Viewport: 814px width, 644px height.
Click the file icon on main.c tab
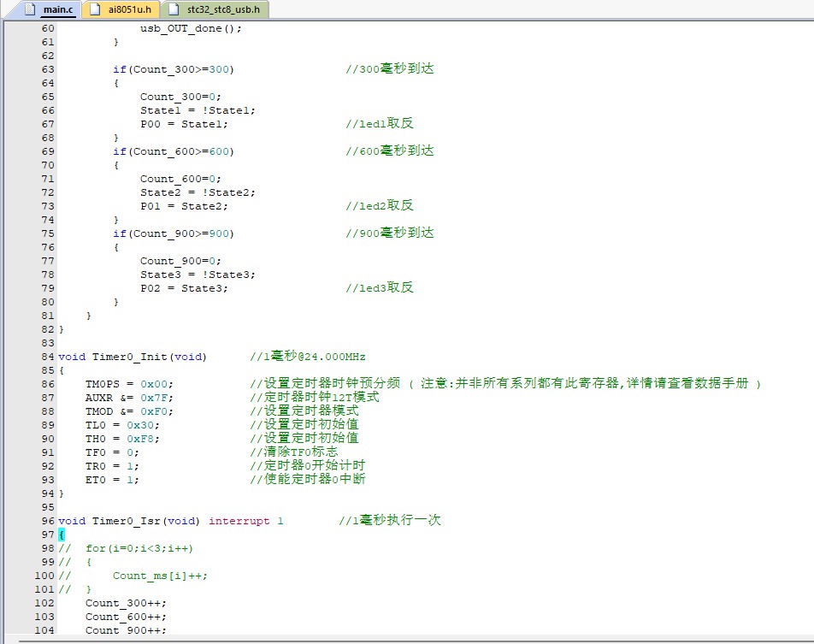tap(30, 9)
